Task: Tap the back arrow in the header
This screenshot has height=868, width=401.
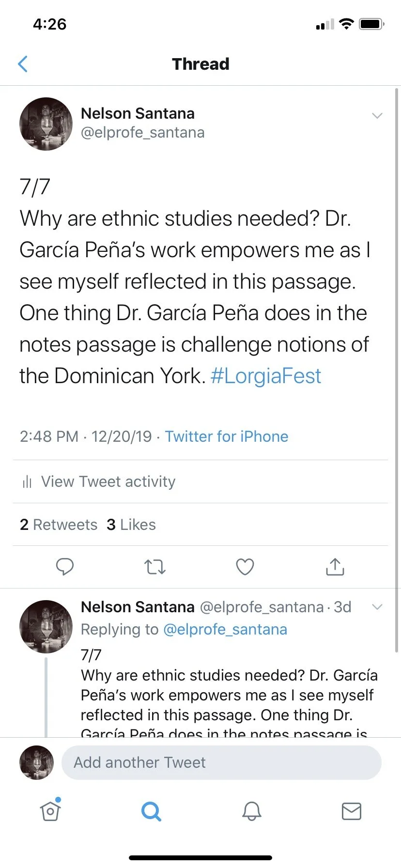Action: (23, 64)
